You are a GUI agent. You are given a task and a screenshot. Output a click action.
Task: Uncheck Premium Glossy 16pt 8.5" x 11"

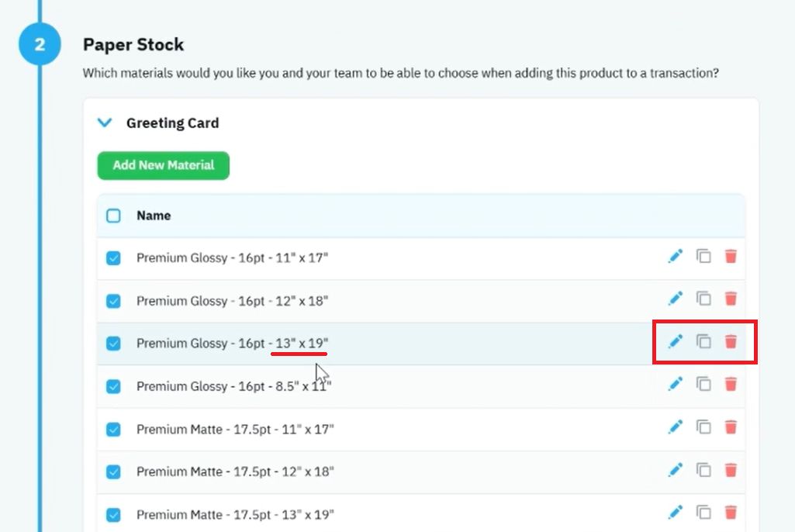[113, 386]
